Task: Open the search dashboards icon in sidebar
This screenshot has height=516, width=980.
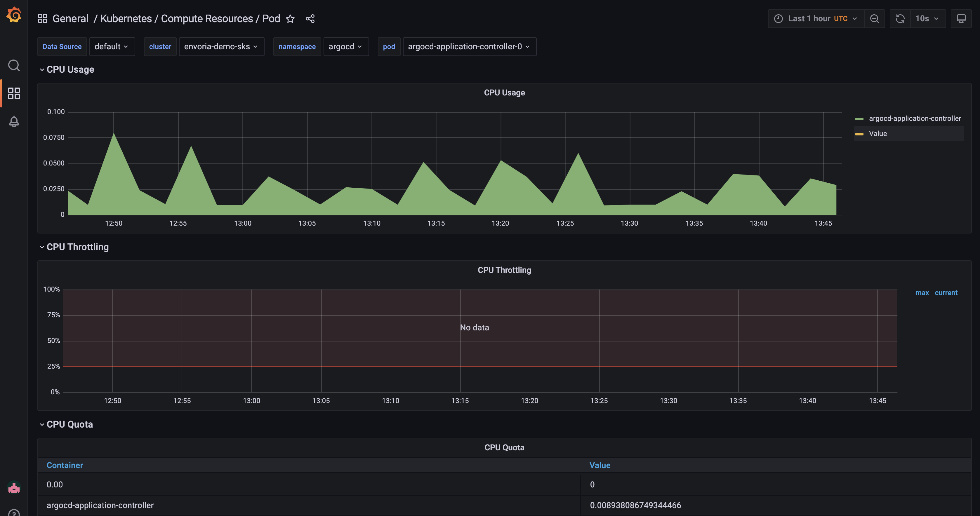Action: (x=14, y=65)
